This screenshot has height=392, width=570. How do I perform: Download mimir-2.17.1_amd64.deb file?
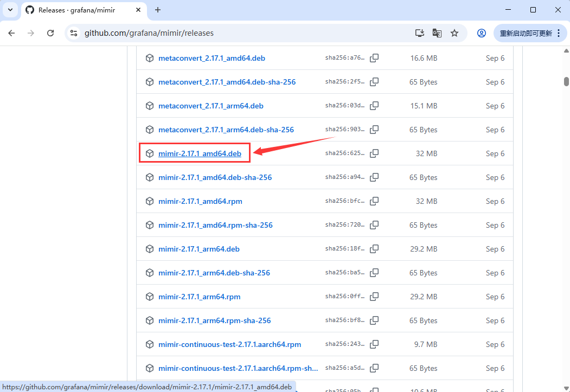200,153
